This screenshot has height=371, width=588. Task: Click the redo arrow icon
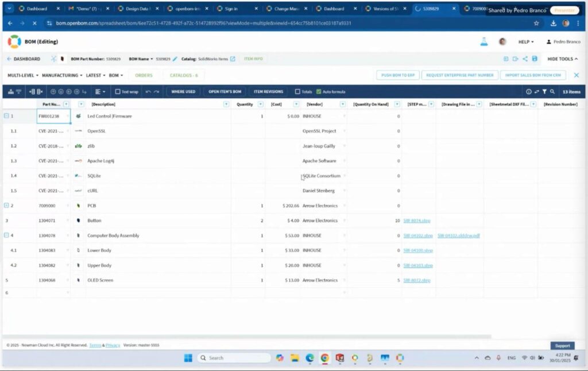pos(156,91)
